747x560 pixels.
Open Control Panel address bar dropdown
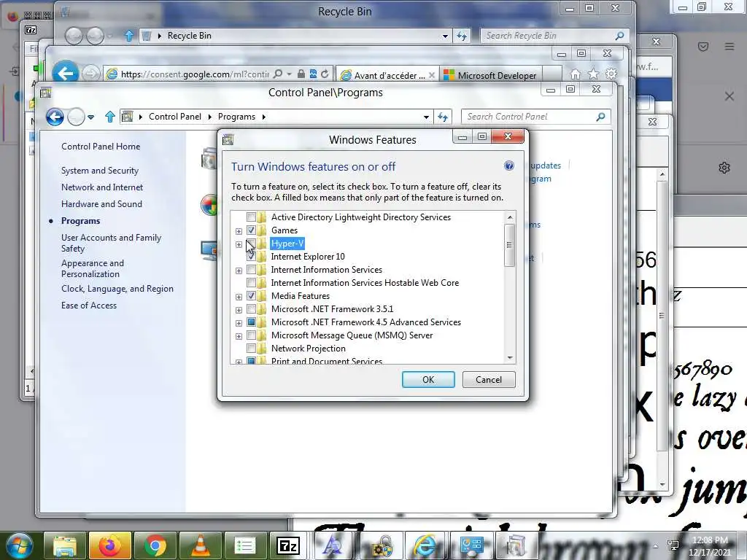pos(426,117)
